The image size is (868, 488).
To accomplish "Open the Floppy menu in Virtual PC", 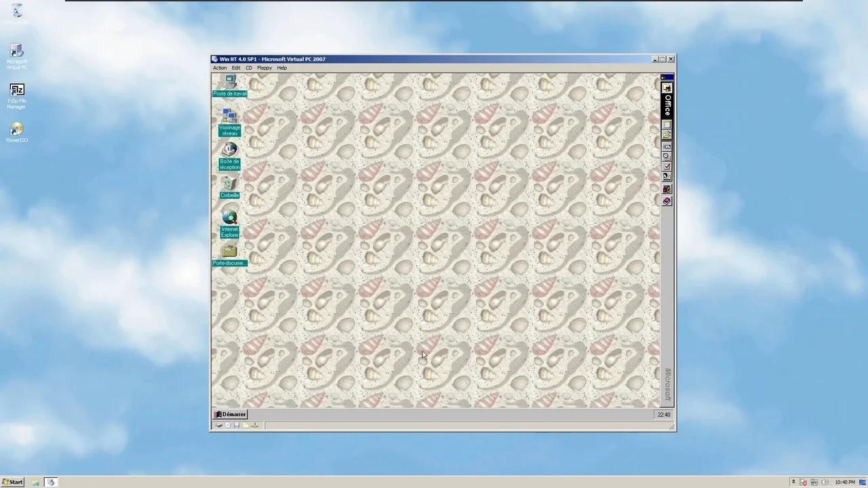I will [x=264, y=68].
